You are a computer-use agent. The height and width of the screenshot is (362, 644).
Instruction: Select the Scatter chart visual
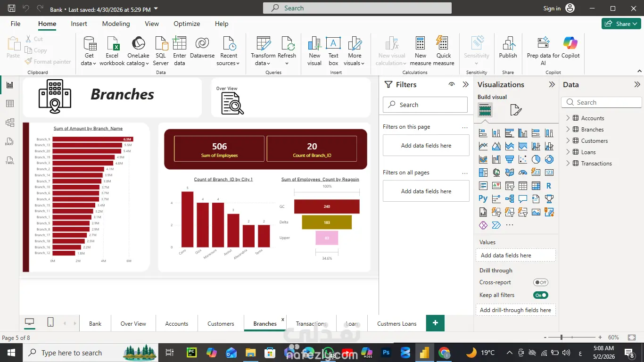tap(523, 159)
